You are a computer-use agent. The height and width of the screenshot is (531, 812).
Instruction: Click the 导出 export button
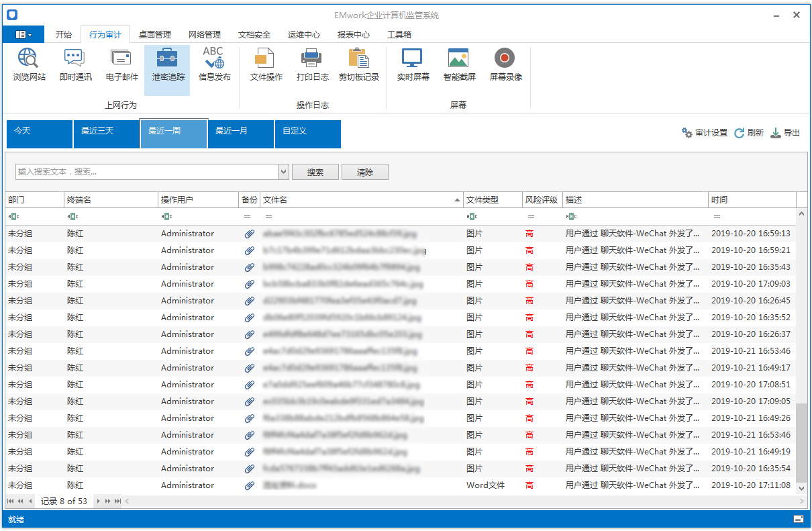785,133
